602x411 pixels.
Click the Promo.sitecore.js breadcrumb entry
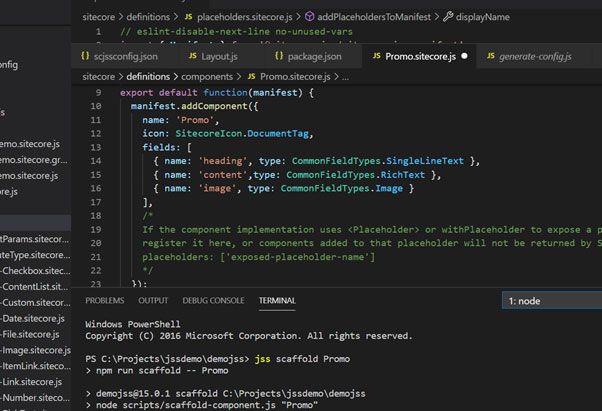point(295,77)
